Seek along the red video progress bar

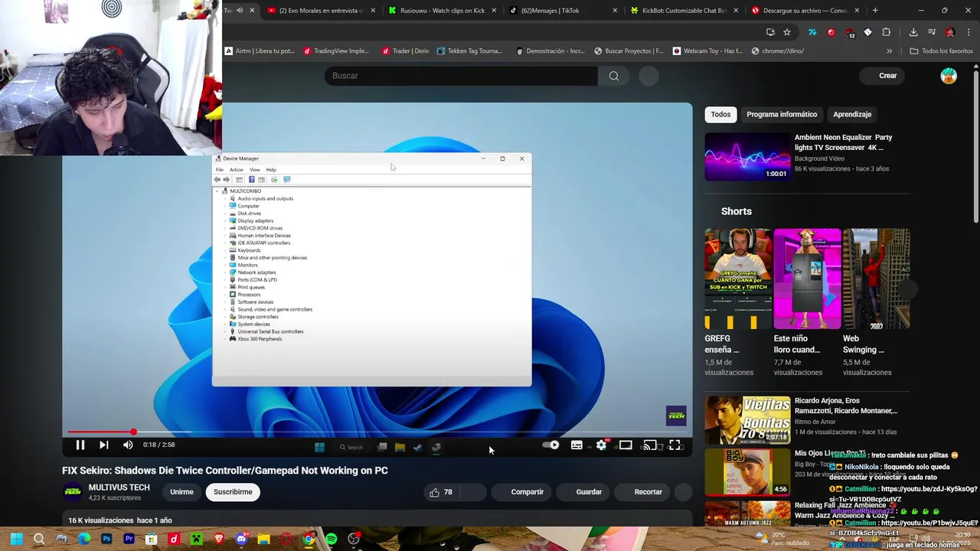point(377,432)
